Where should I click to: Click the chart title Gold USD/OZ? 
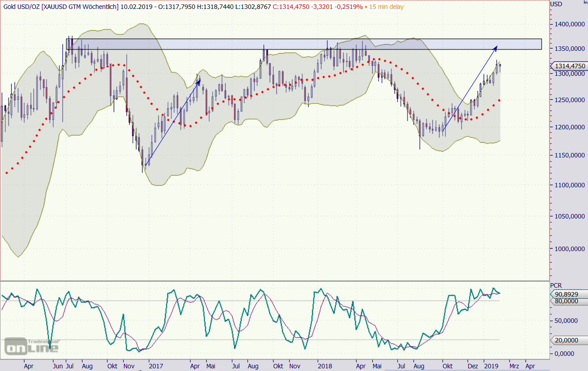(21, 7)
